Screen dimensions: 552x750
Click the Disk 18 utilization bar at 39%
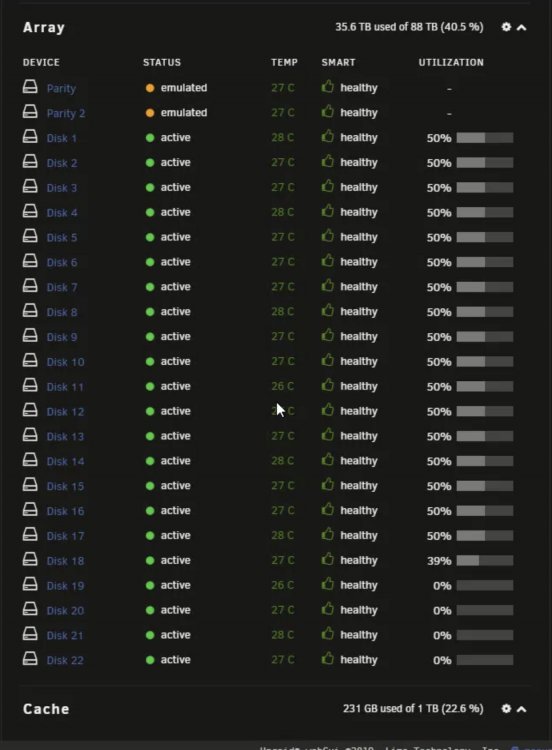(x=485, y=561)
